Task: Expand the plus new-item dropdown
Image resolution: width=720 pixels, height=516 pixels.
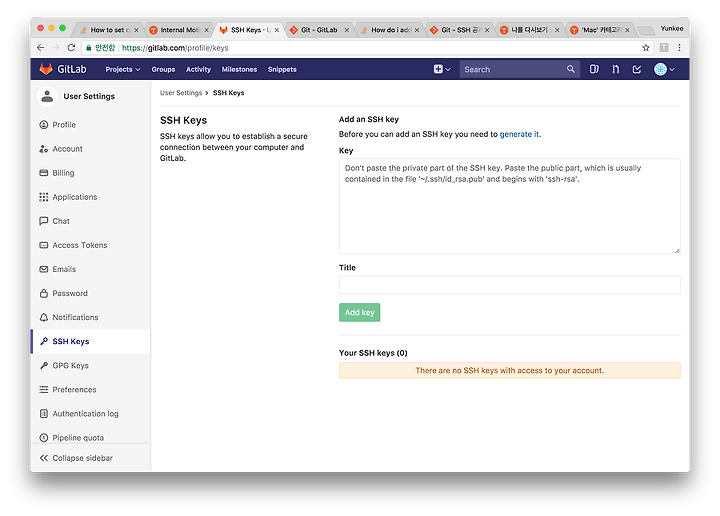Action: 442,69
